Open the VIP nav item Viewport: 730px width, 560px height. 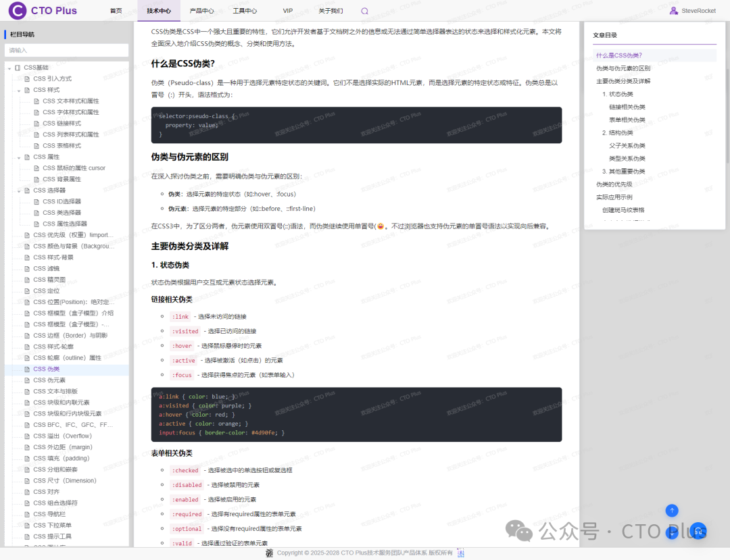288,11
